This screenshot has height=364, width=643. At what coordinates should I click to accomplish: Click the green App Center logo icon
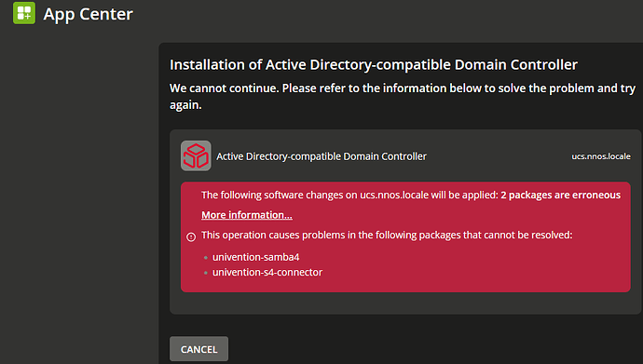pos(24,13)
